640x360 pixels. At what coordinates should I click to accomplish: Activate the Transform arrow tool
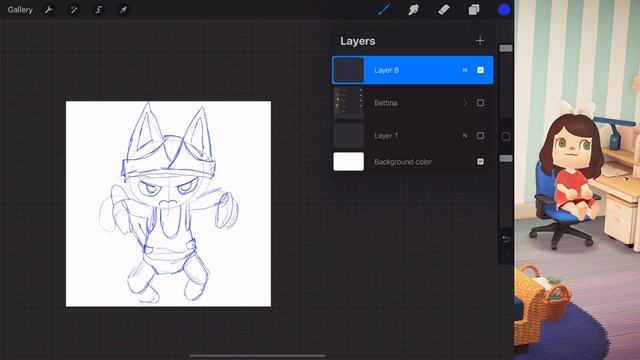tap(123, 10)
